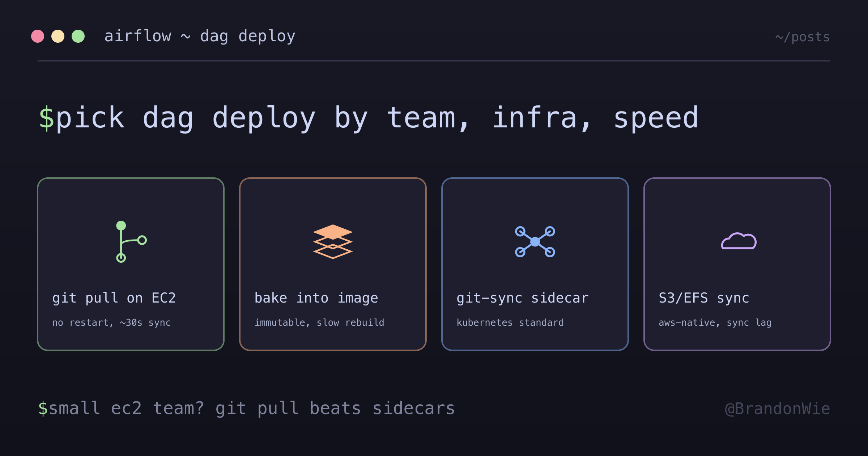Image resolution: width=868 pixels, height=456 pixels.
Task: Click "immutable, slow rebuild" subtitle
Action: tap(319, 322)
